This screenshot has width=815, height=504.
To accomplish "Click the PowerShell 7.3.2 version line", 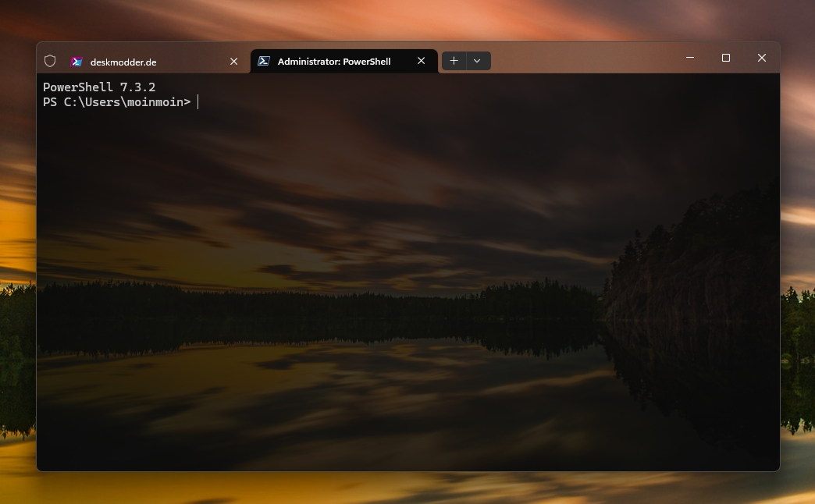I will pyautogui.click(x=99, y=87).
